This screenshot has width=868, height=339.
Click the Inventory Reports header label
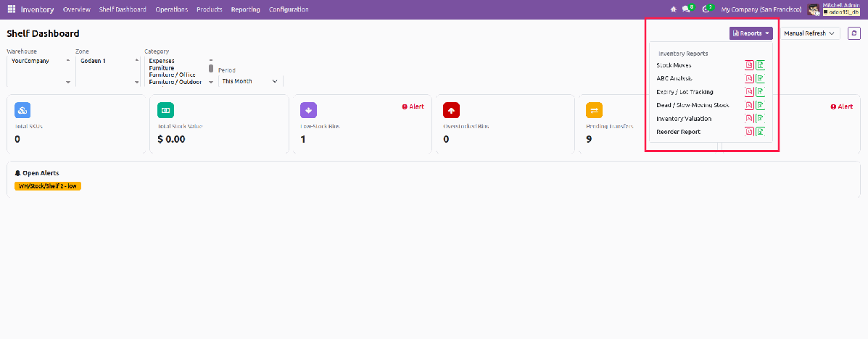pyautogui.click(x=683, y=54)
